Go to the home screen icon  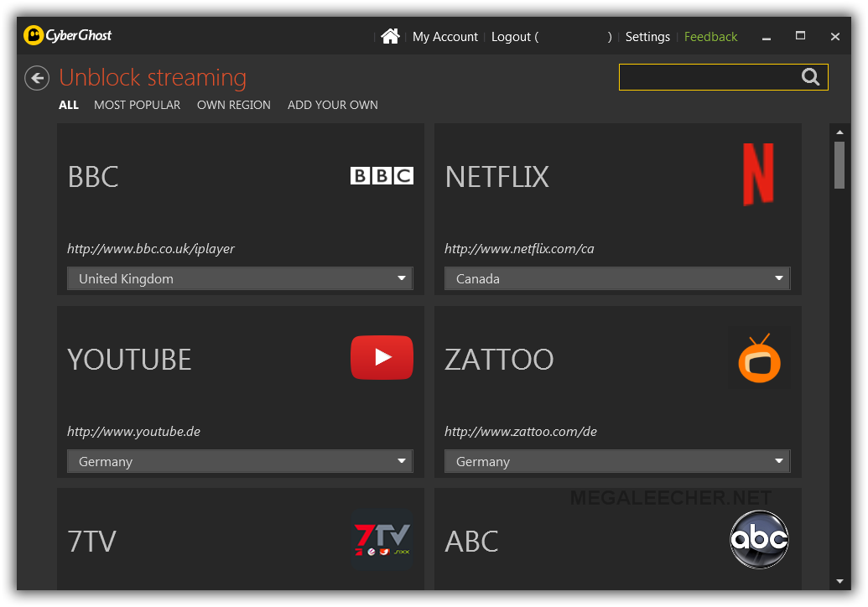click(390, 37)
